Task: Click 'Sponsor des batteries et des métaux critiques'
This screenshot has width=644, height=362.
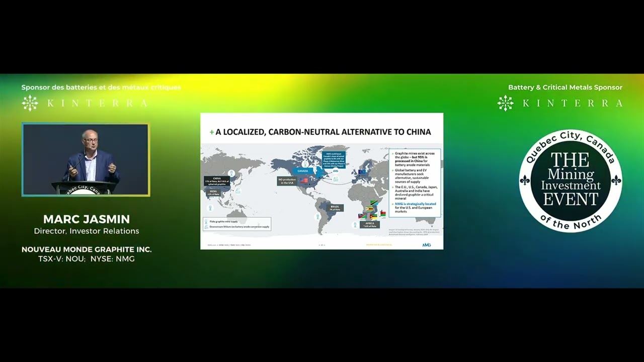Action: (101, 87)
